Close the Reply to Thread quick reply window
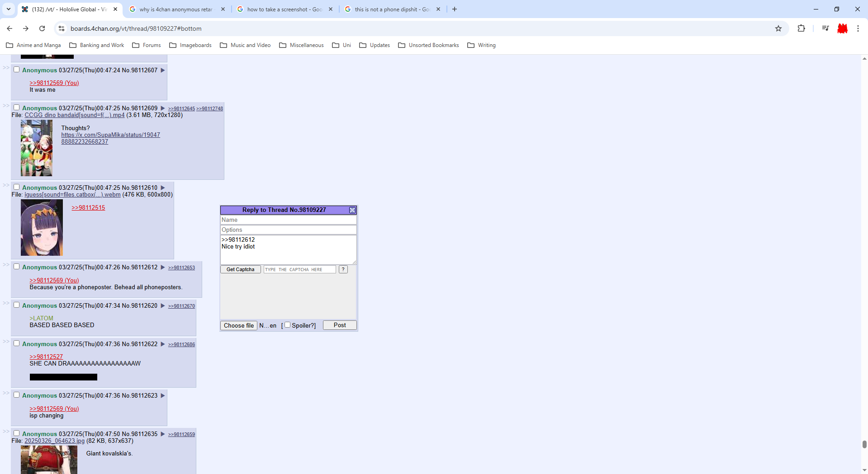Viewport: 868px width, 474px height. 352,210
